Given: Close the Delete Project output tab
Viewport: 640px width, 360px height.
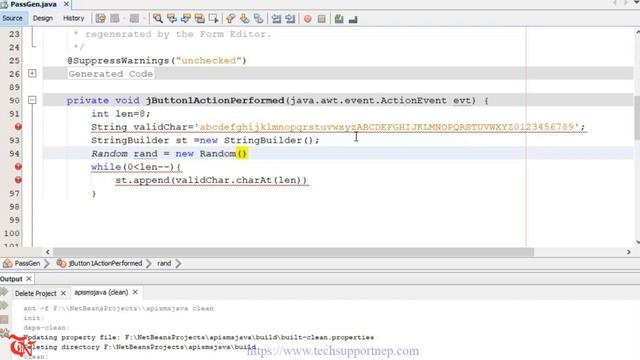Looking at the screenshot, I should pyautogui.click(x=63, y=293).
